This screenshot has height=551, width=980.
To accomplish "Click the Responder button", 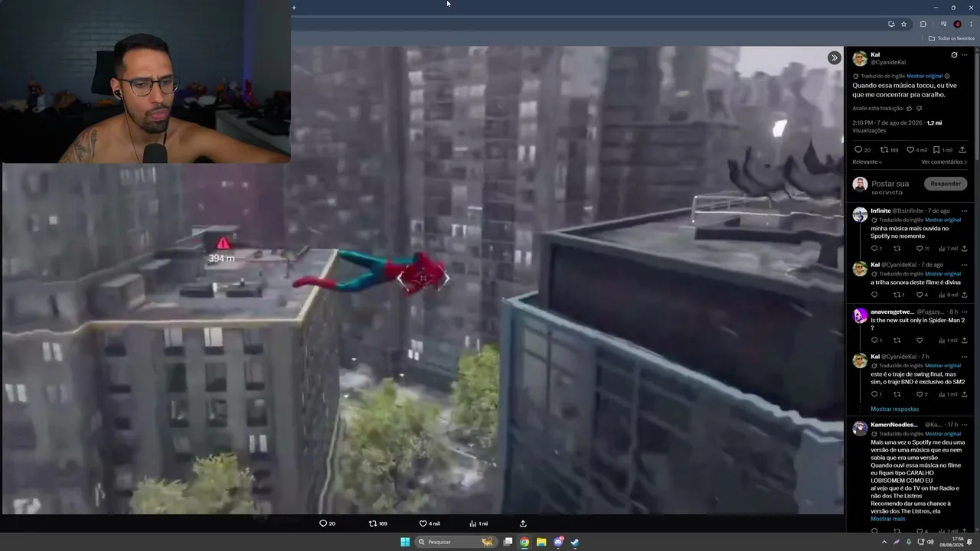I will pyautogui.click(x=946, y=184).
